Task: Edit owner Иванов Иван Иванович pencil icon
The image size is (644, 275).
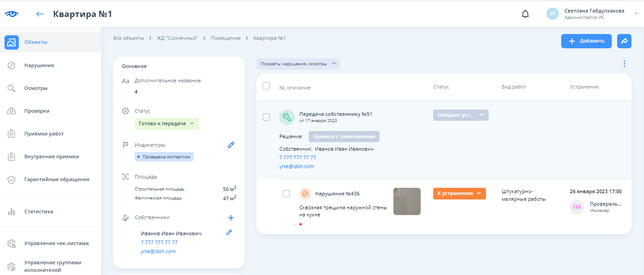Action: [x=229, y=232]
